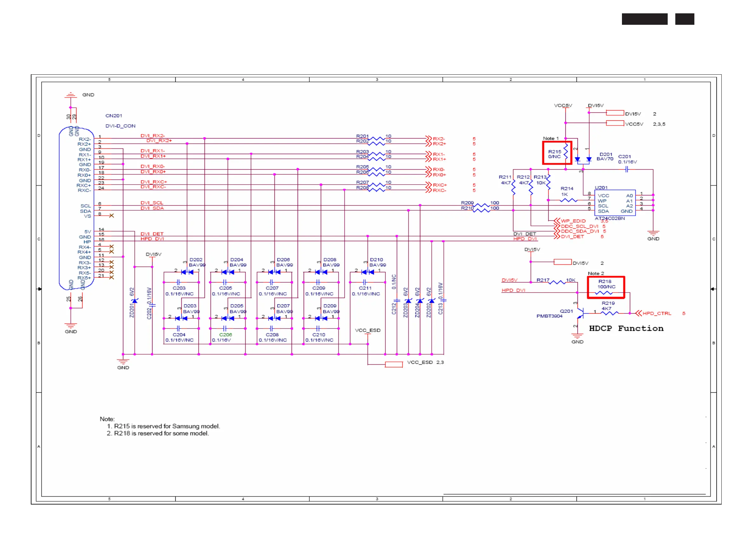Screen dimensions: 756x535
Task: Click the ZD201 zener diode symbol
Action: [134, 301]
